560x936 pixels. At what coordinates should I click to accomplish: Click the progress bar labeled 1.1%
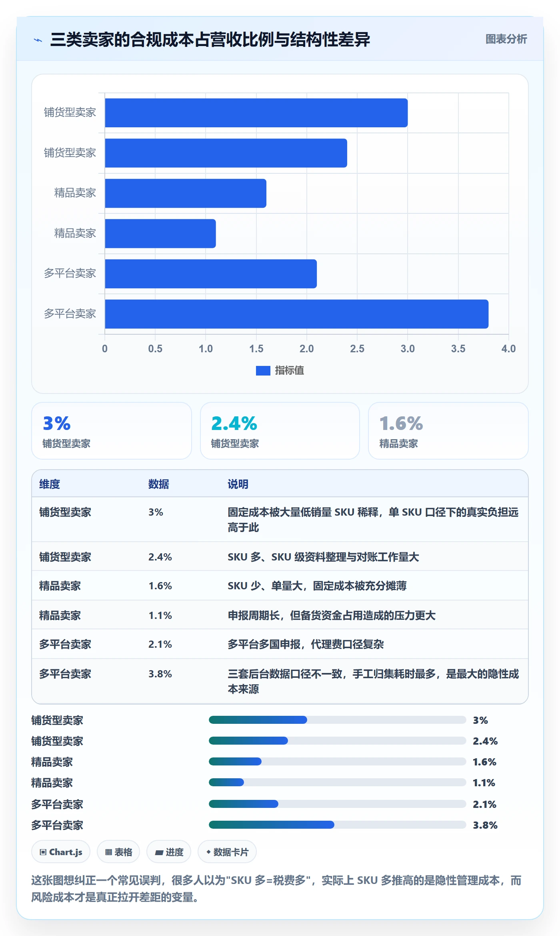click(x=337, y=782)
